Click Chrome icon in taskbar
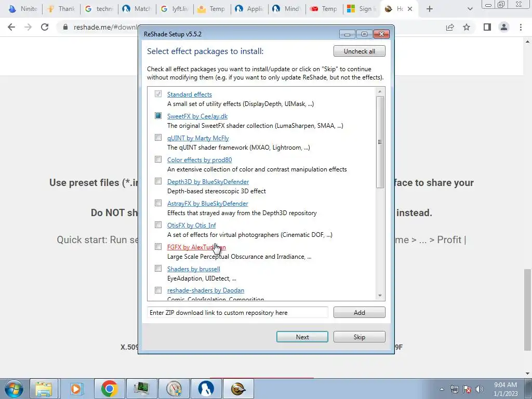 coord(109,389)
